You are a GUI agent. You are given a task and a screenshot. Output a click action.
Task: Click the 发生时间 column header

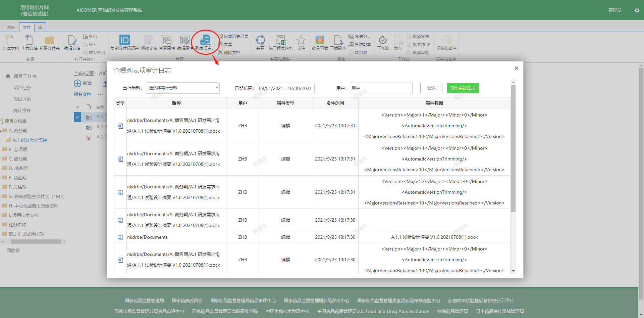point(335,103)
